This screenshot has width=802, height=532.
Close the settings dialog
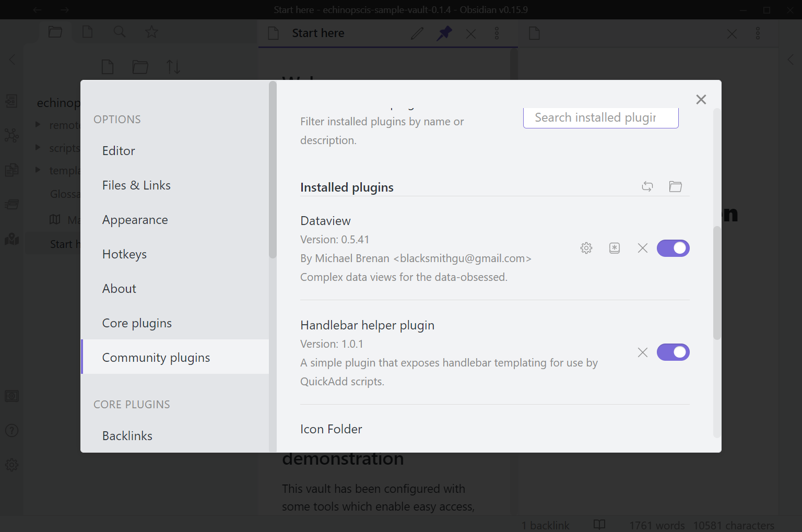pos(701,99)
